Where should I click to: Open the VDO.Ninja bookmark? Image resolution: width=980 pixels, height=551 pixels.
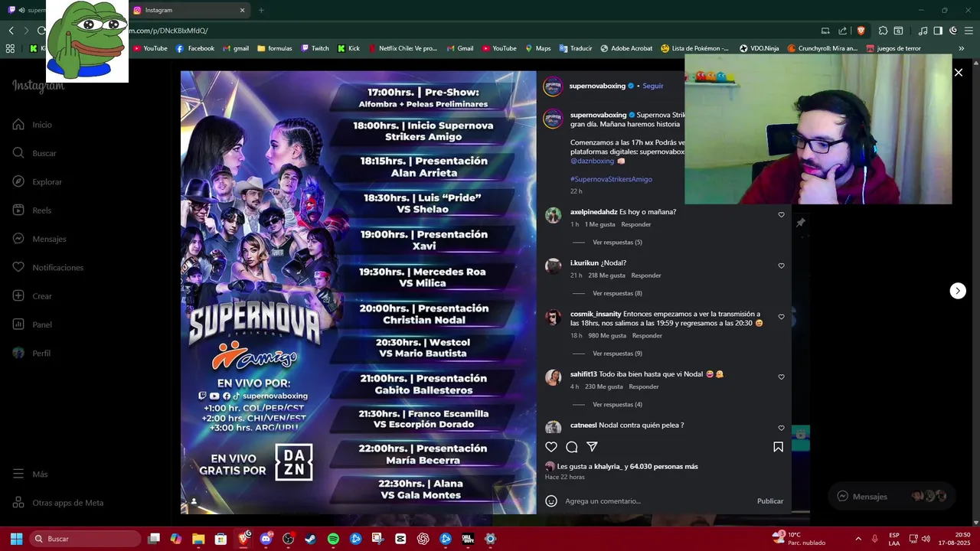(759, 48)
